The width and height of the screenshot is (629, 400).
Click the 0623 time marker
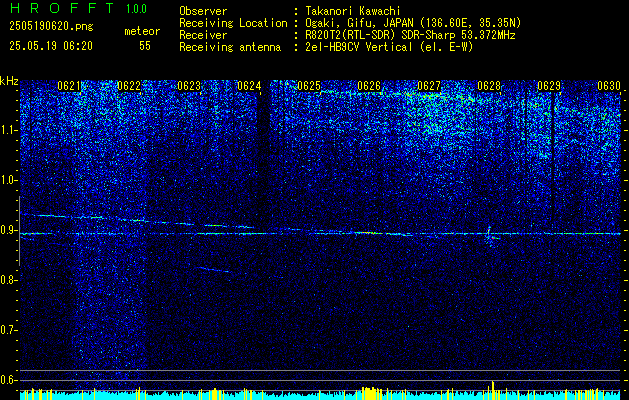pyautogui.click(x=189, y=86)
